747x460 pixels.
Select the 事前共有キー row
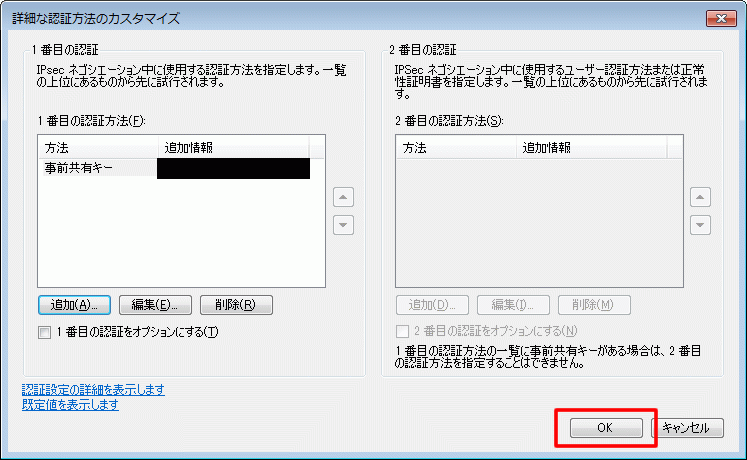(x=174, y=168)
